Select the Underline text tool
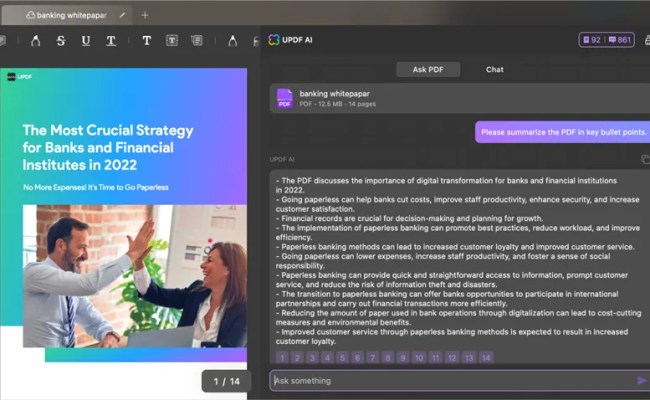Screen dimensions: 650x400 [86, 41]
